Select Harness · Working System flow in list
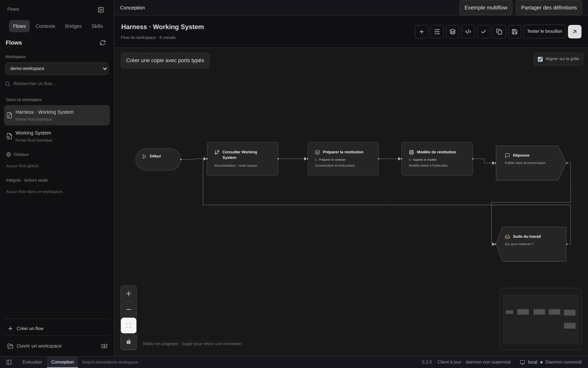The image size is (588, 368). (x=57, y=115)
